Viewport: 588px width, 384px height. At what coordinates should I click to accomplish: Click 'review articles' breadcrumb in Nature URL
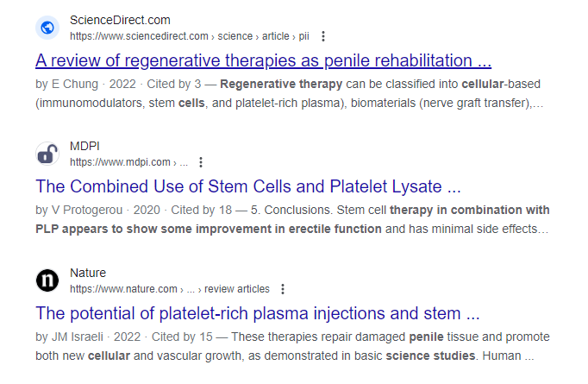pyautogui.click(x=237, y=289)
